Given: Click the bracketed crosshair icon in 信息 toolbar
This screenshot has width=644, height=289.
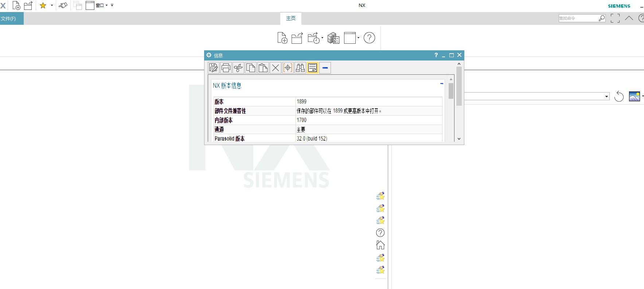Looking at the screenshot, I should coord(288,68).
